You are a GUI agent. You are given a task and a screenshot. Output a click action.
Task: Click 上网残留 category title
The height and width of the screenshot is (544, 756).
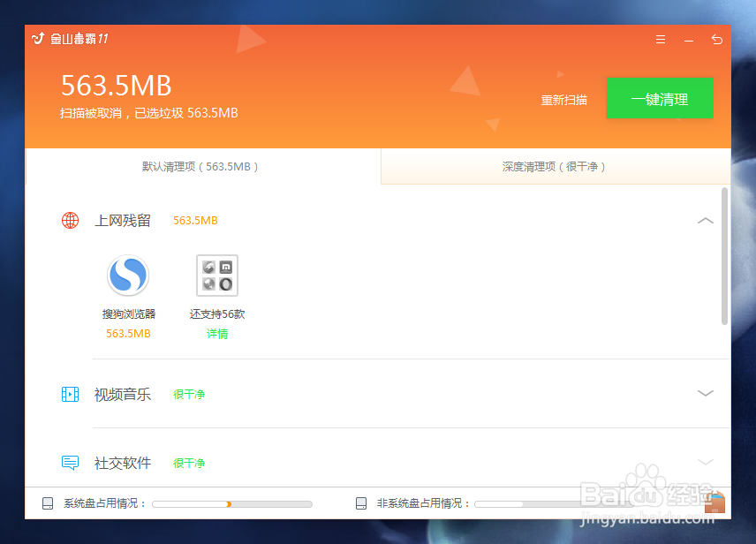click(123, 221)
